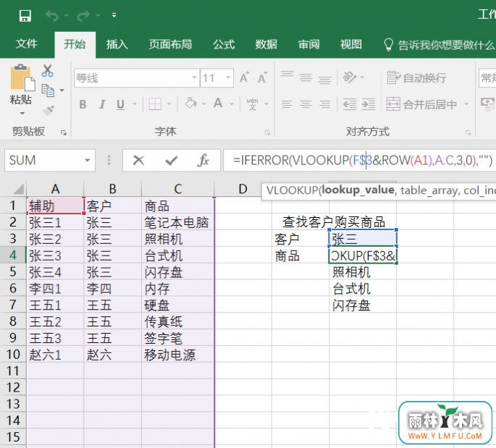This screenshot has height=448, width=496.
Task: Click the Enter checkmark formula button
Action: (172, 160)
